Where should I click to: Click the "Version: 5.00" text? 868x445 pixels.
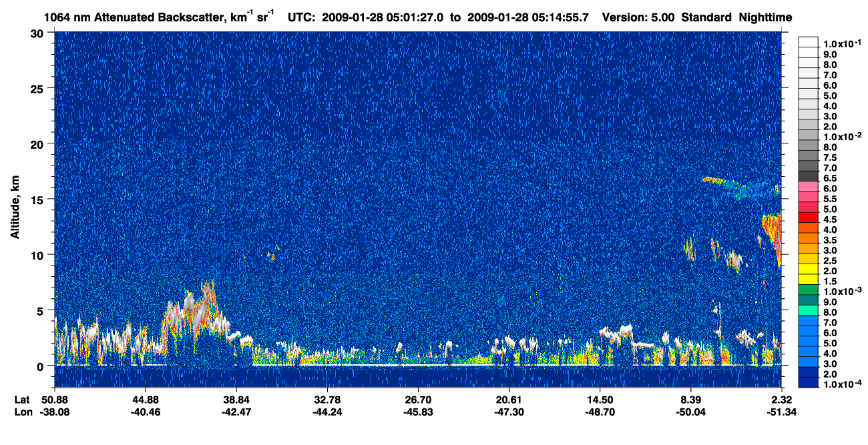[638, 17]
